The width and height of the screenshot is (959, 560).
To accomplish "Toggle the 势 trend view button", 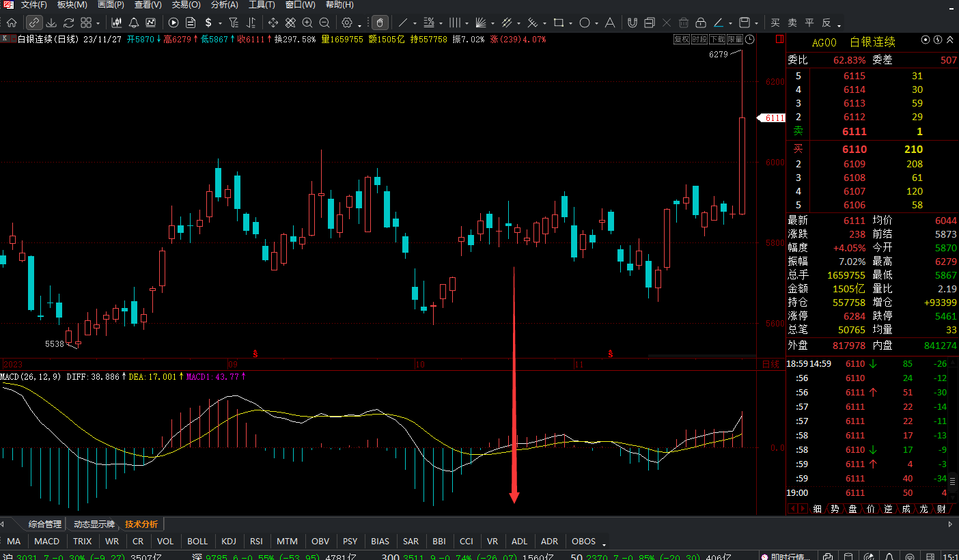I will 835,509.
